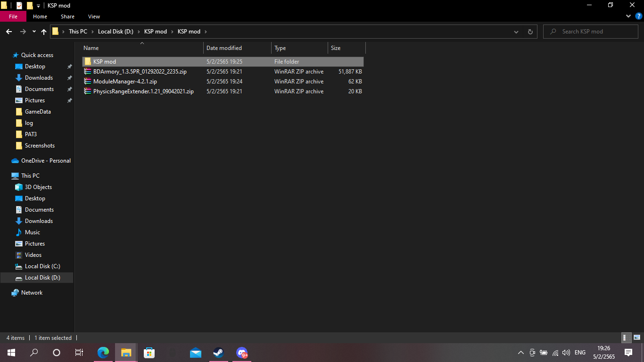Open Task View on the taskbar

[79, 353]
